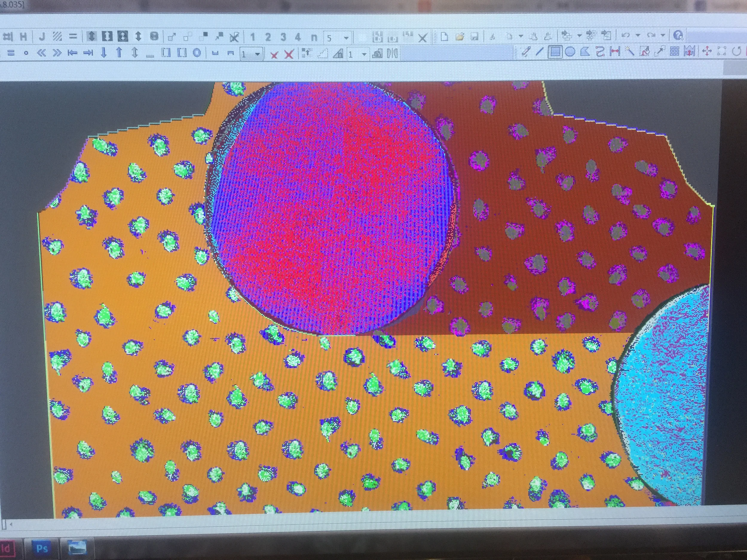Click the number 3 toolbar button
Image resolution: width=747 pixels, height=560 pixels.
coord(283,37)
